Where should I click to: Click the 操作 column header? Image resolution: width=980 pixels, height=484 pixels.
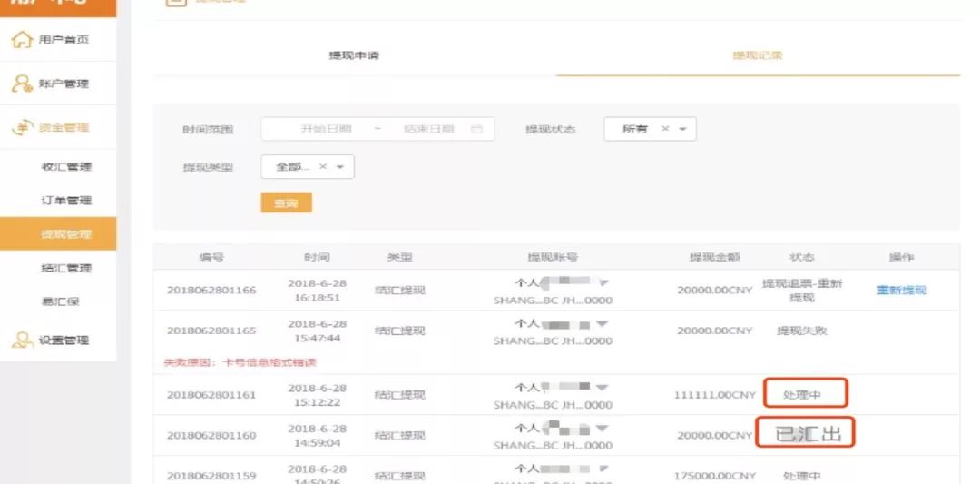[901, 257]
